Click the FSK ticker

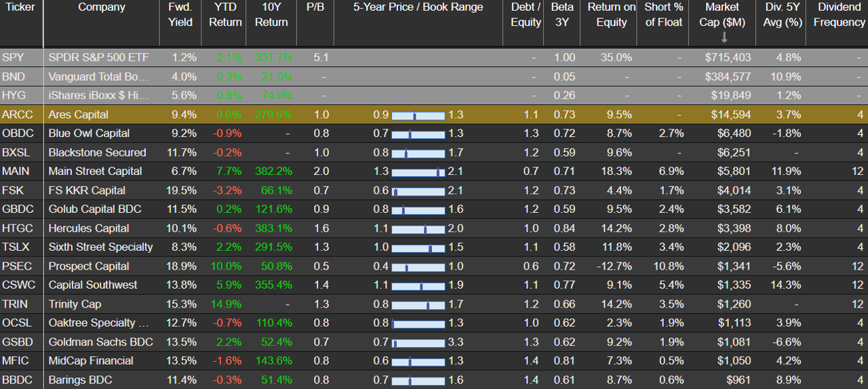tap(13, 190)
